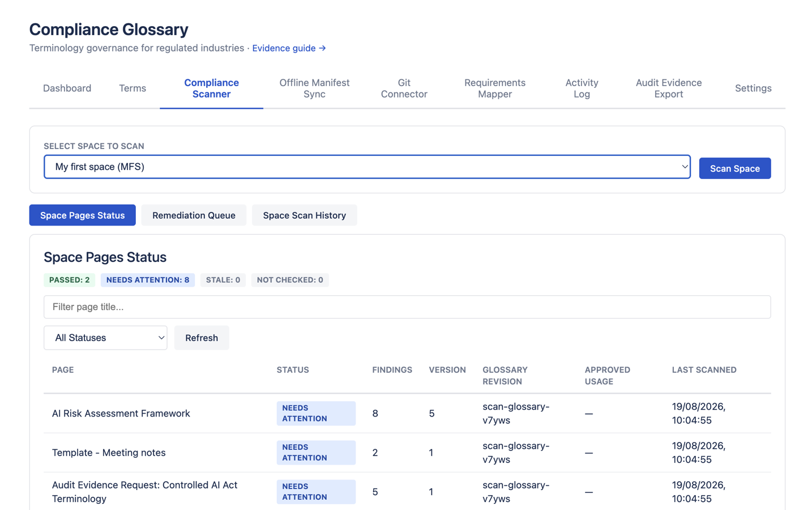Screen dimensions: 812x510
Task: Open the Remediation Queue view
Action: 194,215
